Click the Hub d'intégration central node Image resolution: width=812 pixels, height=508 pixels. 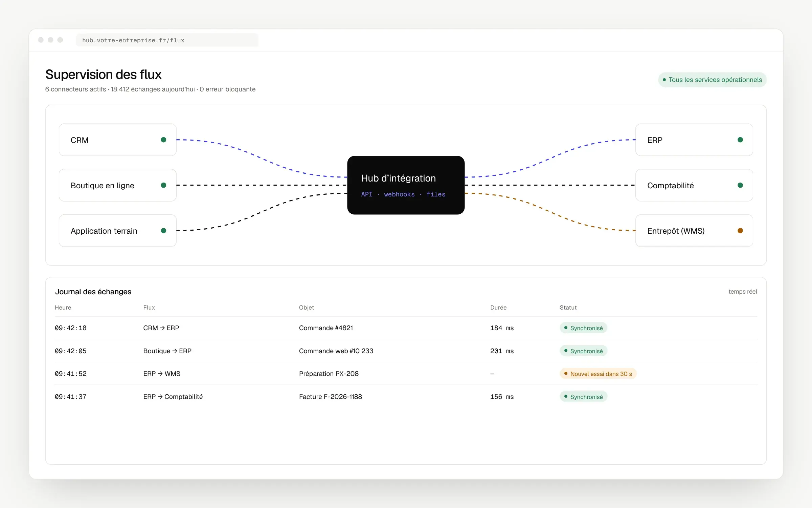point(406,185)
